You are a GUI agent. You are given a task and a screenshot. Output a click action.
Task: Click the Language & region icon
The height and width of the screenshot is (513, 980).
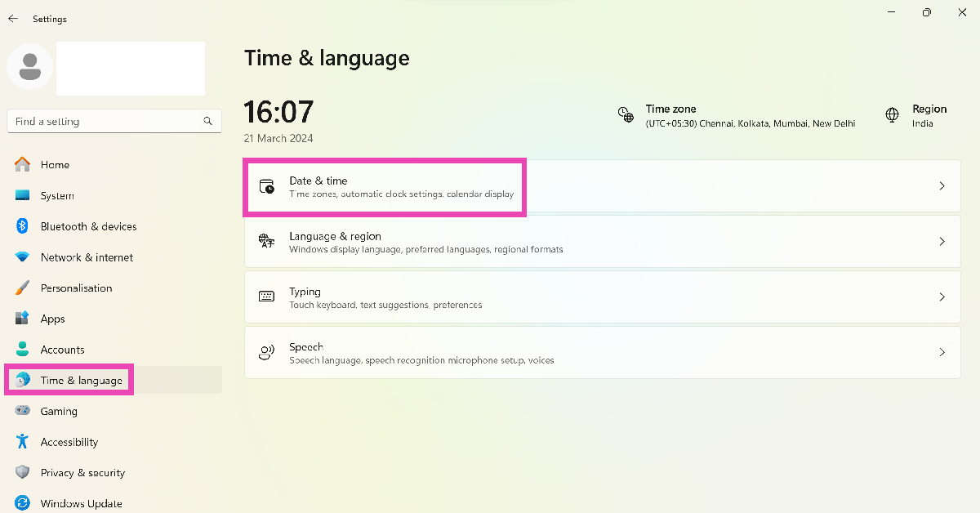pyautogui.click(x=266, y=241)
